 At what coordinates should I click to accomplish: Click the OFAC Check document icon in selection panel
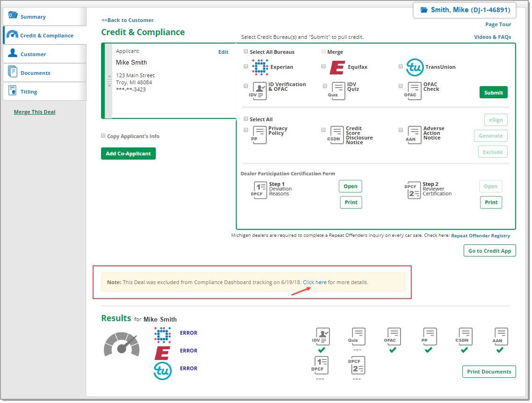[413, 91]
